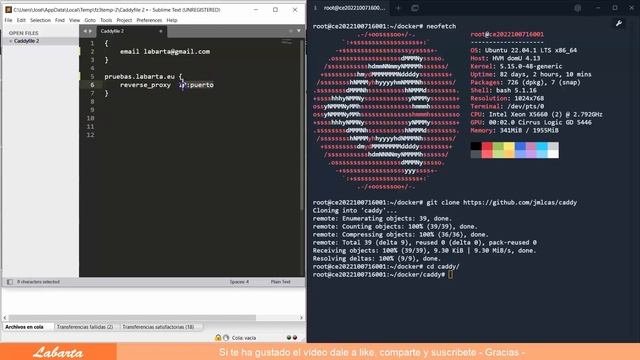Click the word puerto on line 6

pos(202,85)
